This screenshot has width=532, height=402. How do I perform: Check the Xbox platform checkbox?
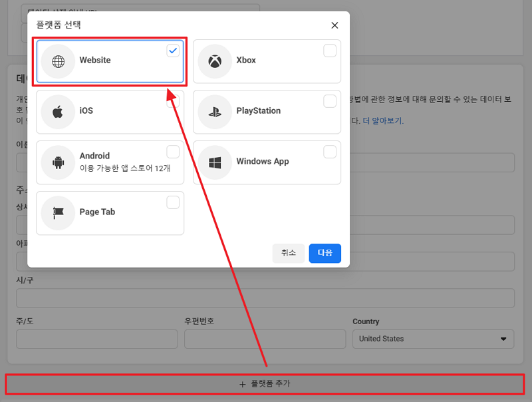pyautogui.click(x=330, y=51)
